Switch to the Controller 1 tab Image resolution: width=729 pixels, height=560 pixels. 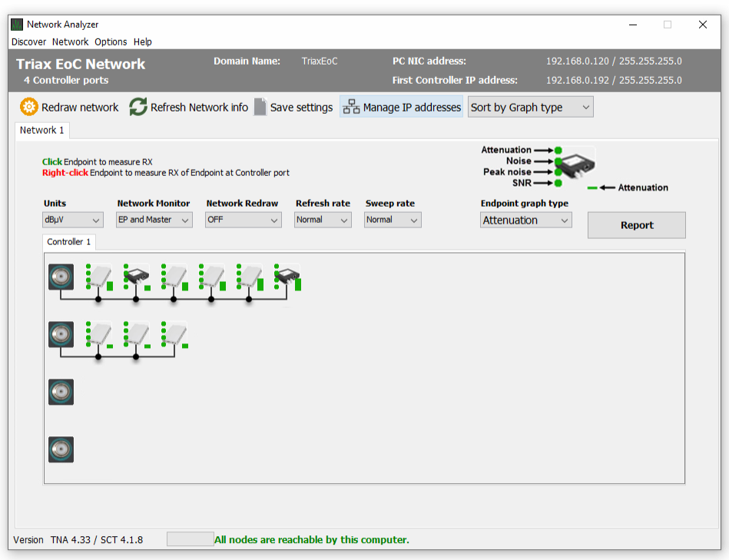click(x=69, y=242)
